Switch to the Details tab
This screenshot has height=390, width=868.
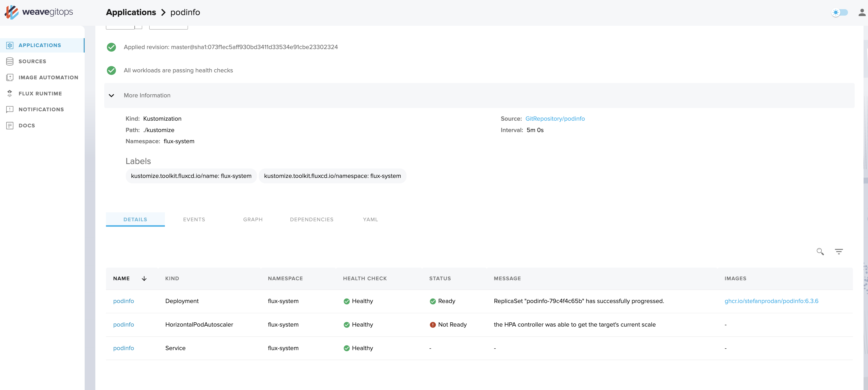point(135,219)
